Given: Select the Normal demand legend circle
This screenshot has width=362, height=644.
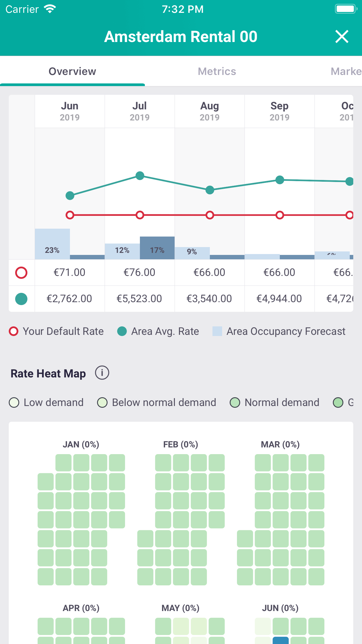Looking at the screenshot, I should click(x=235, y=402).
